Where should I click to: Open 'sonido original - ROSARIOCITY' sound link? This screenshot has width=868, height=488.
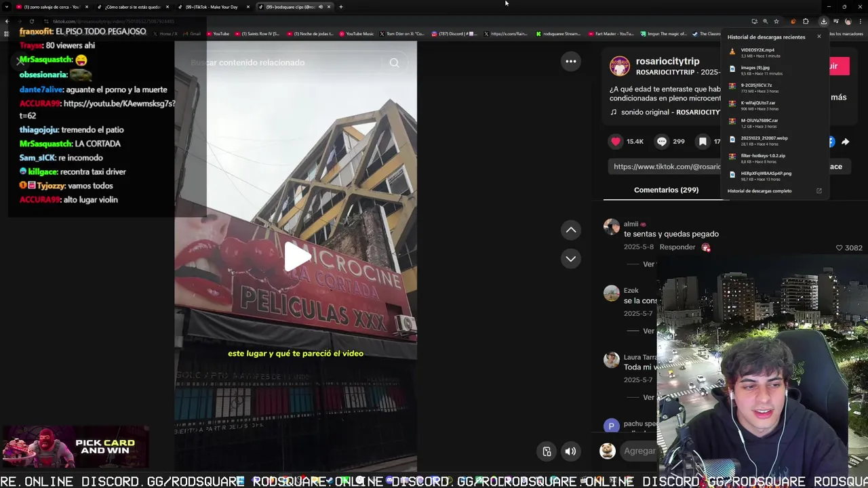665,112
